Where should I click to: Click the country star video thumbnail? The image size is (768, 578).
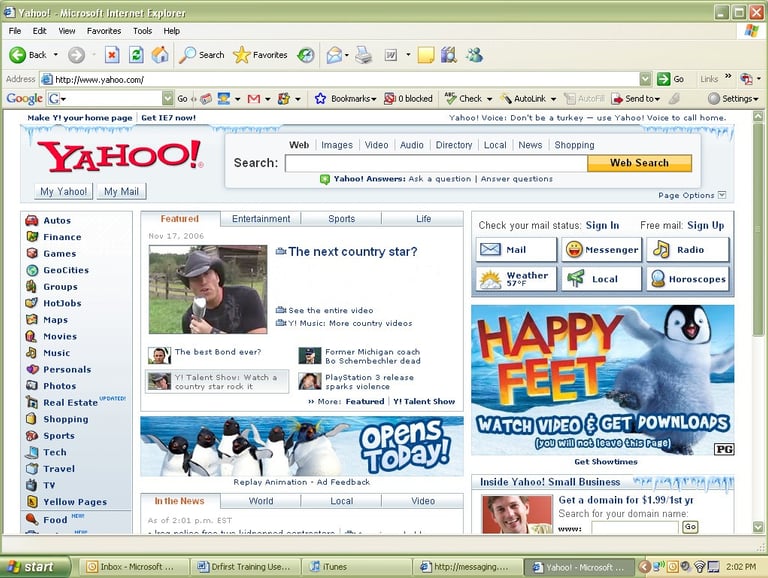(x=208, y=289)
